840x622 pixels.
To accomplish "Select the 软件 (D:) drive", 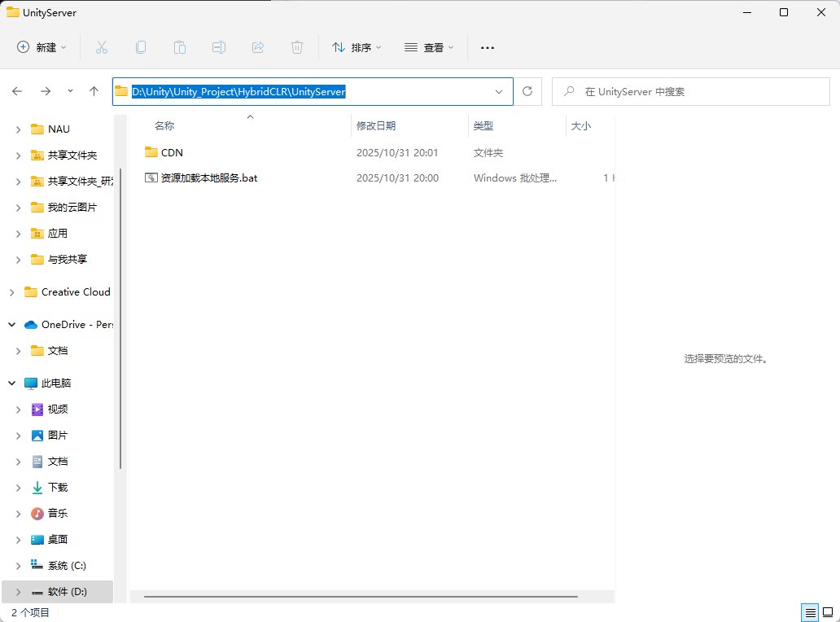I will pyautogui.click(x=59, y=591).
